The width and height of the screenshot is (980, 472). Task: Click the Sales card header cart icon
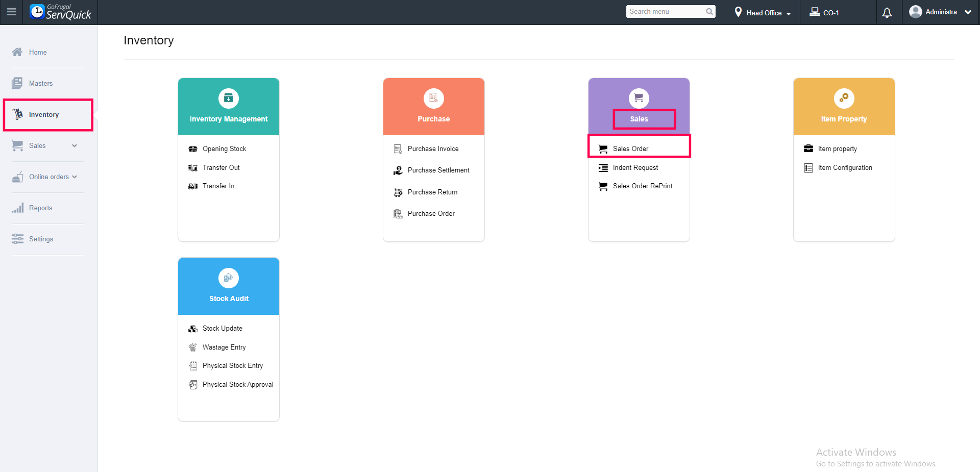point(639,98)
